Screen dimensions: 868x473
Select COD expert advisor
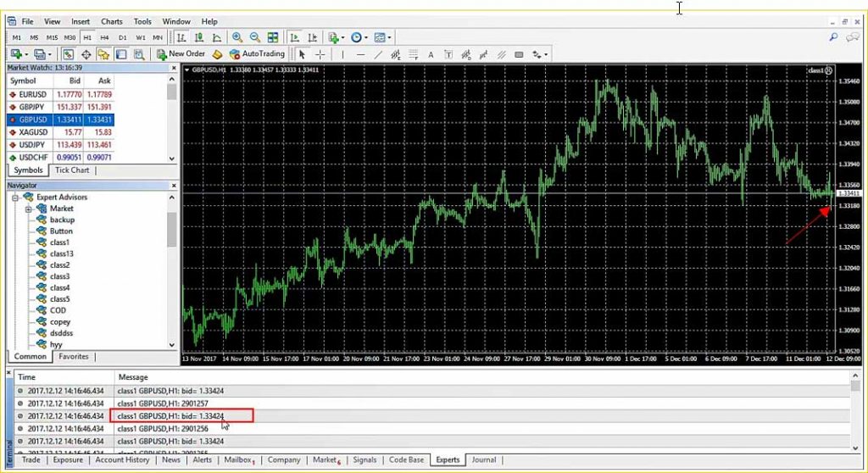(58, 311)
